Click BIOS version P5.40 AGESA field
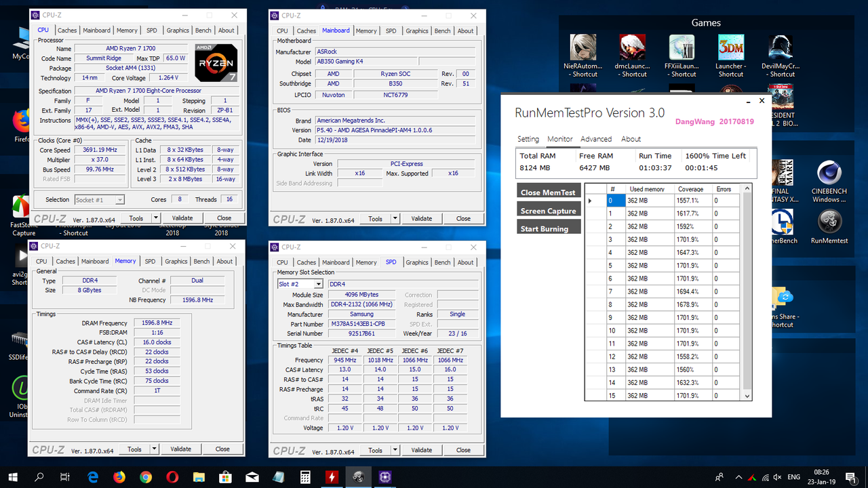 click(395, 130)
